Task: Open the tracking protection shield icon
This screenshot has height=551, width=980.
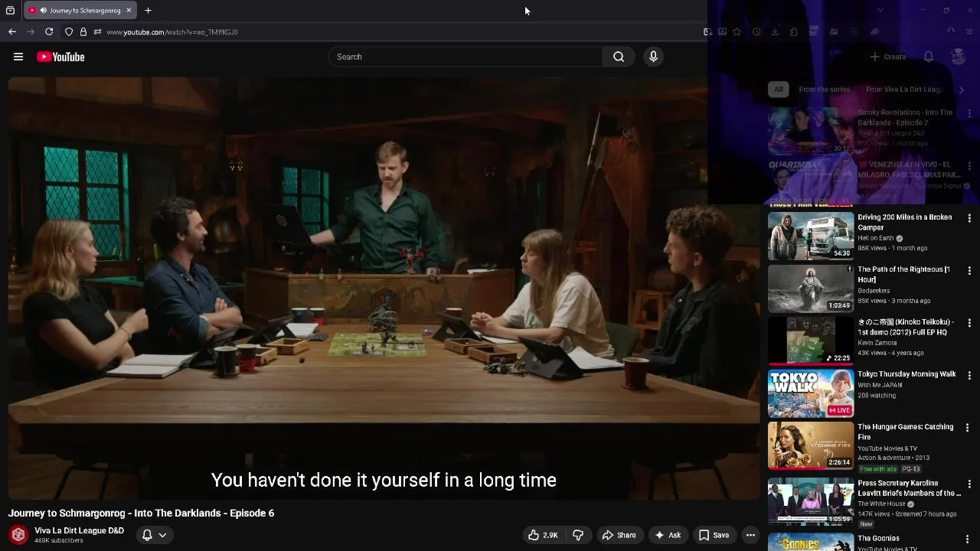Action: click(x=69, y=31)
